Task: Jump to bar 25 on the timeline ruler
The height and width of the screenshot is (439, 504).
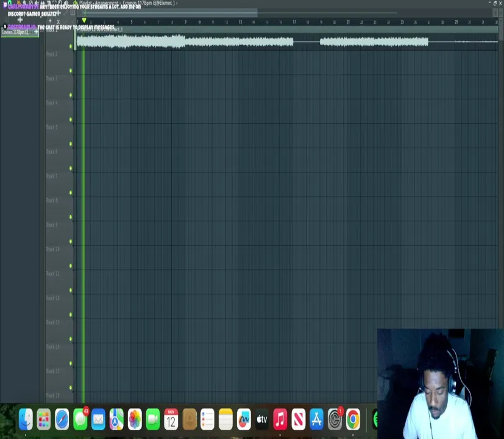Action: click(x=402, y=22)
